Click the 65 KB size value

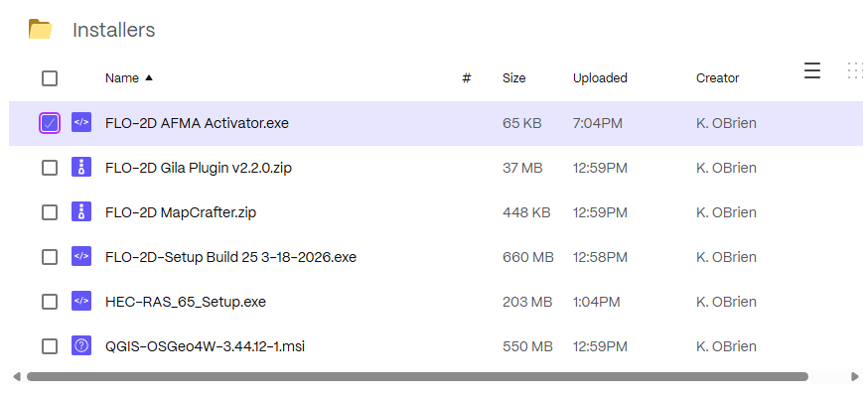[522, 123]
